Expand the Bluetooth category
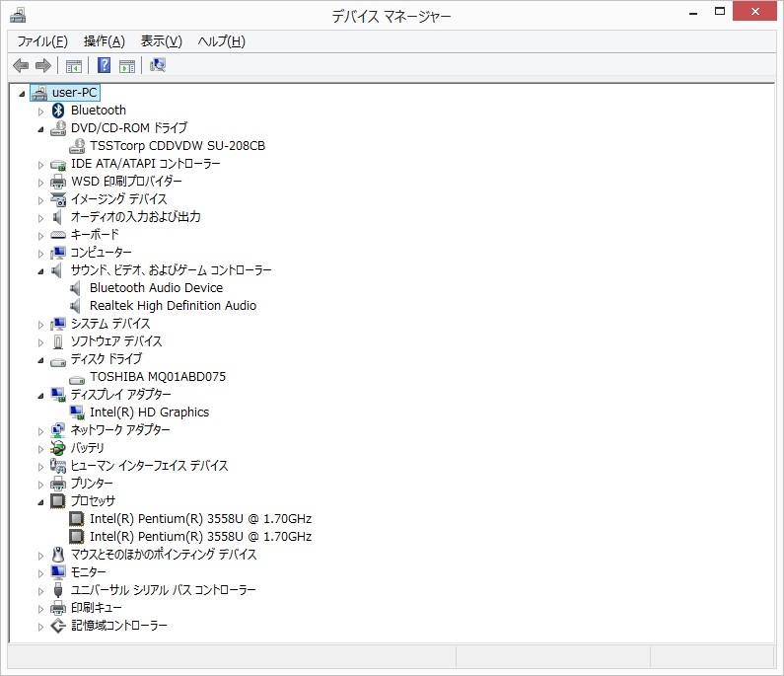 click(x=40, y=112)
